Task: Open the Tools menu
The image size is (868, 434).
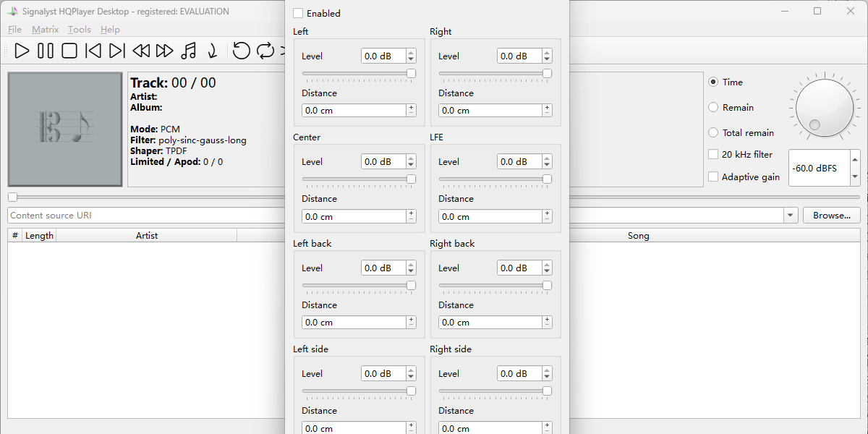Action: [80, 30]
